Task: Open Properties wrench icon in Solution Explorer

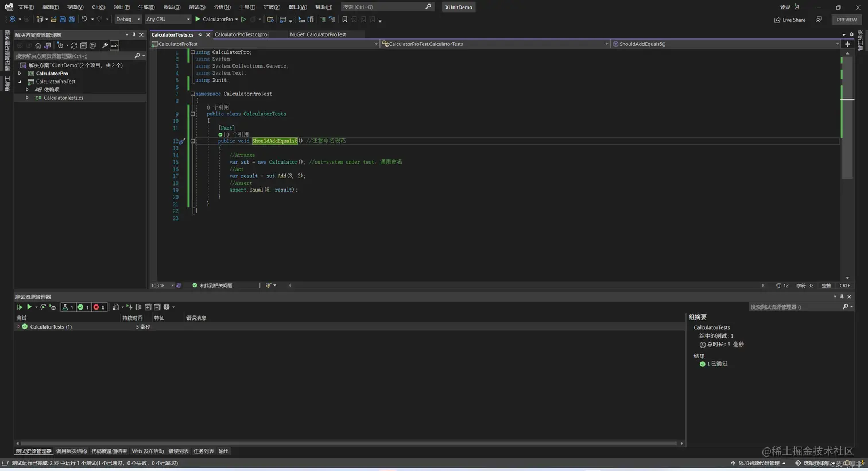Action: (x=105, y=45)
